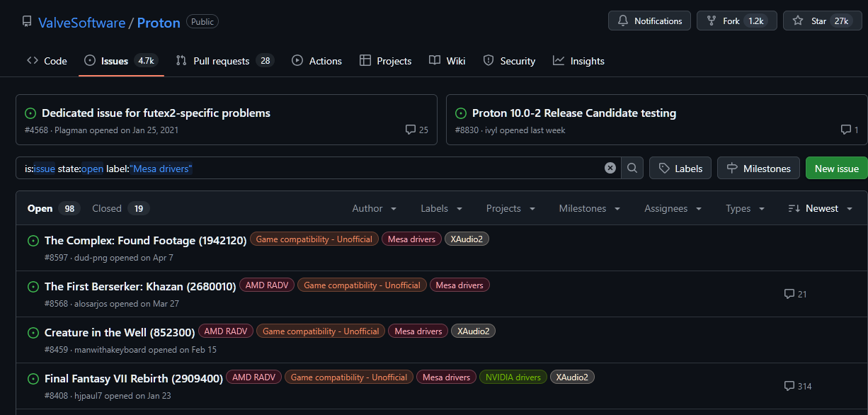Click the open-status icon of Creature in the Well

click(33, 333)
